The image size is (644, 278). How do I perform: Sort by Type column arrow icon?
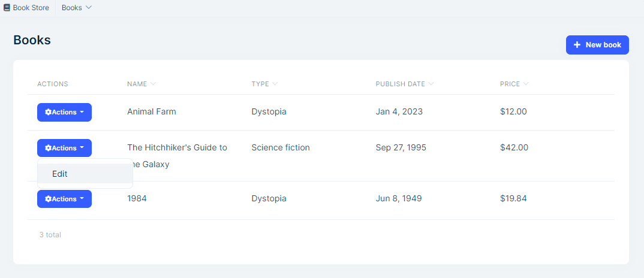tap(275, 84)
